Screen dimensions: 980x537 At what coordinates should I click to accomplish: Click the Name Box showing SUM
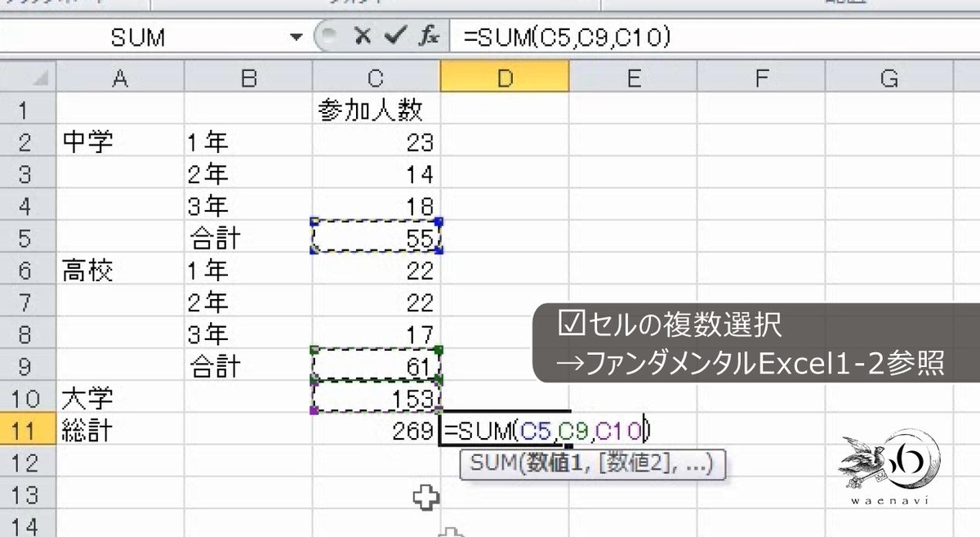point(138,37)
